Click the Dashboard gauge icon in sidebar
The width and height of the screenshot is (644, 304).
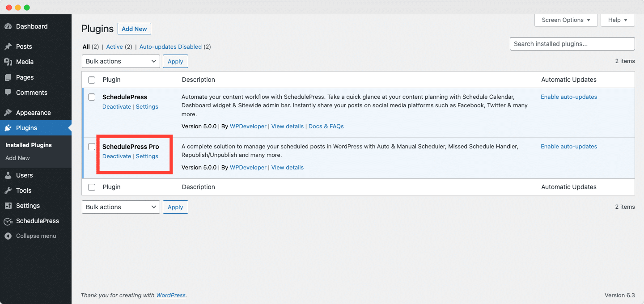click(x=8, y=26)
